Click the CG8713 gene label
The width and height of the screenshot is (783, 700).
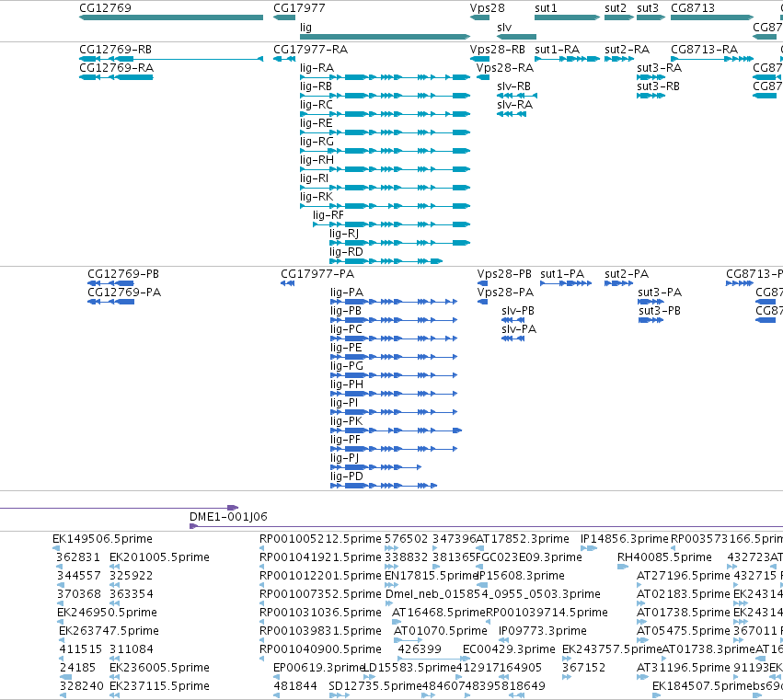pyautogui.click(x=693, y=8)
